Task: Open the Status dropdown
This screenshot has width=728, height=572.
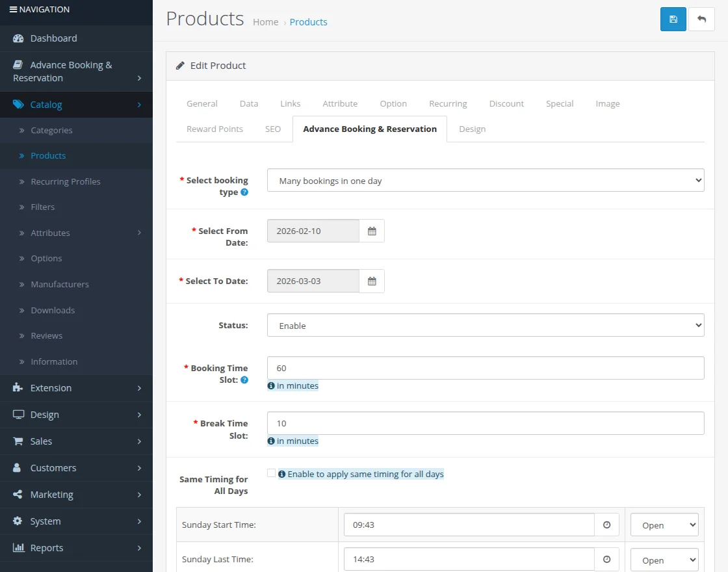Action: [485, 326]
